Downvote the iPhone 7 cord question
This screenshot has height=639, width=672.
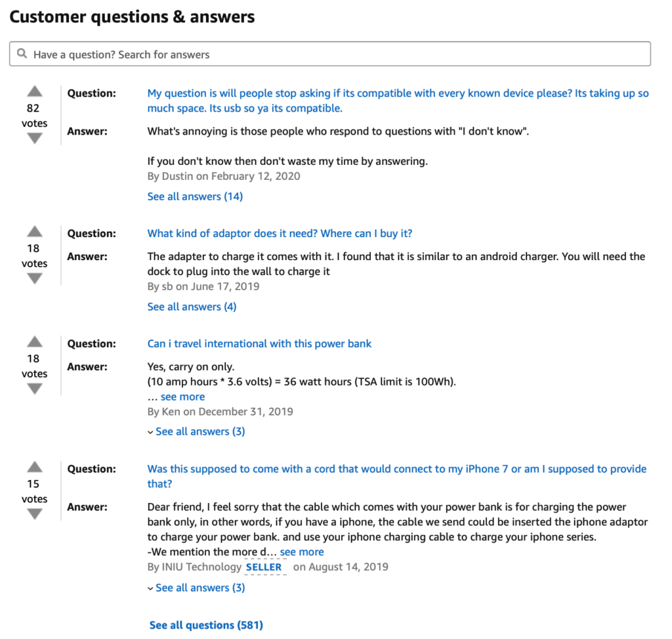click(35, 515)
